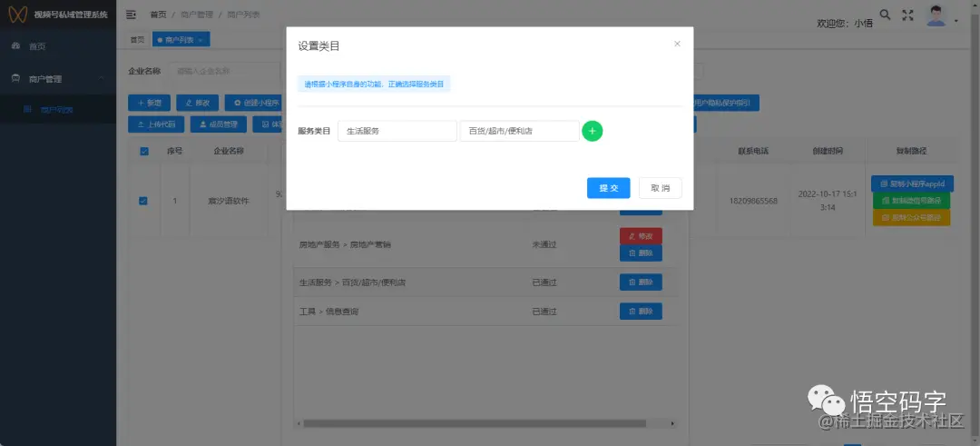Toggle the sidebar collapse hamburger icon
Viewport: 980px width, 446px height.
(131, 15)
